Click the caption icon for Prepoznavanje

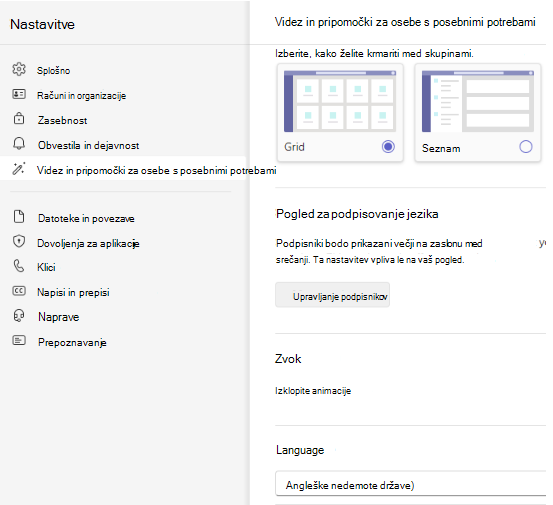point(19,340)
